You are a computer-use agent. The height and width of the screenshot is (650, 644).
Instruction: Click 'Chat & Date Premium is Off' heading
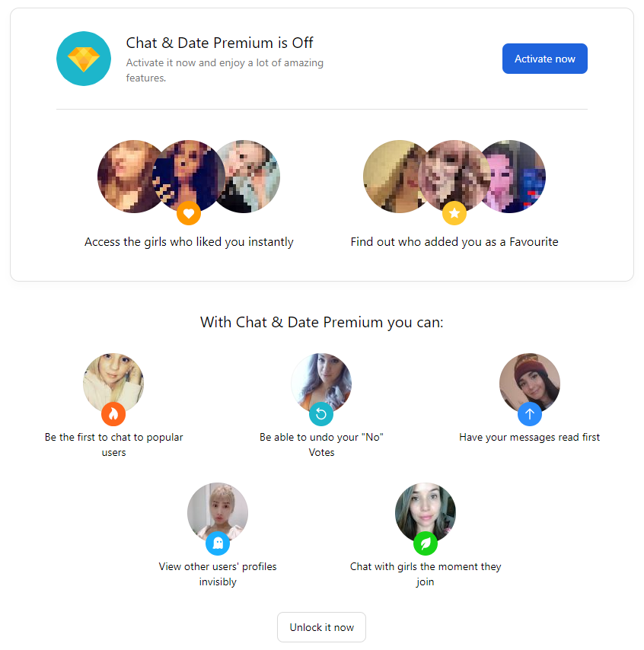click(219, 43)
